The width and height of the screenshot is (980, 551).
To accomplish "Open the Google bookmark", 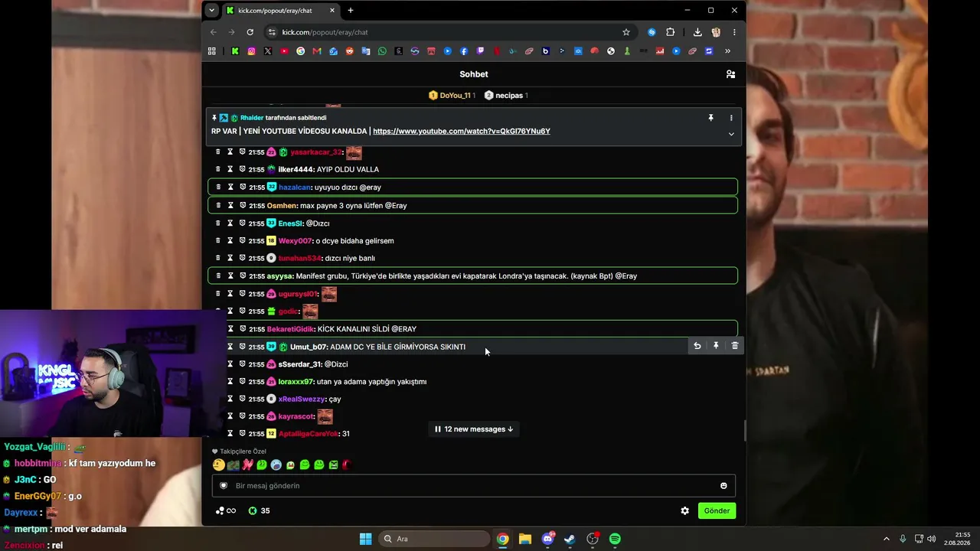I will [300, 51].
